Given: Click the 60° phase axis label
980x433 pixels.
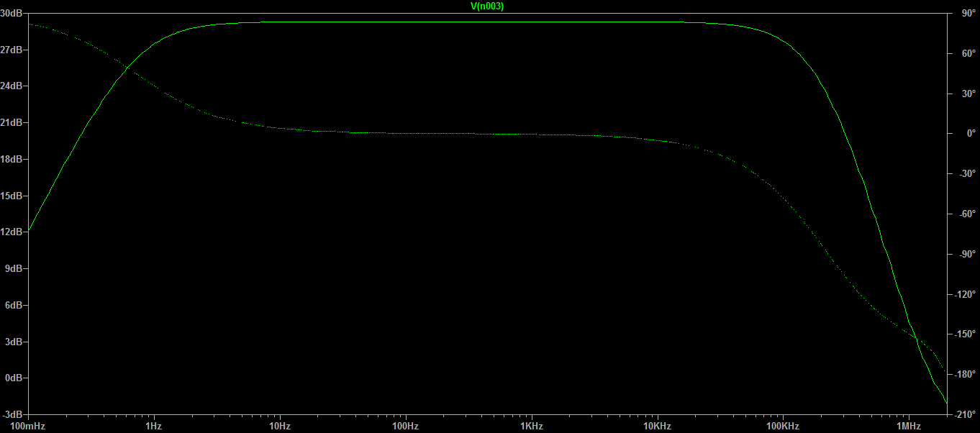Looking at the screenshot, I should [x=968, y=53].
